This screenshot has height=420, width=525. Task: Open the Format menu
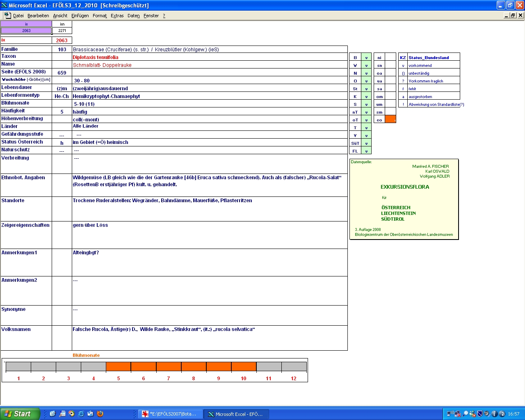pos(100,16)
